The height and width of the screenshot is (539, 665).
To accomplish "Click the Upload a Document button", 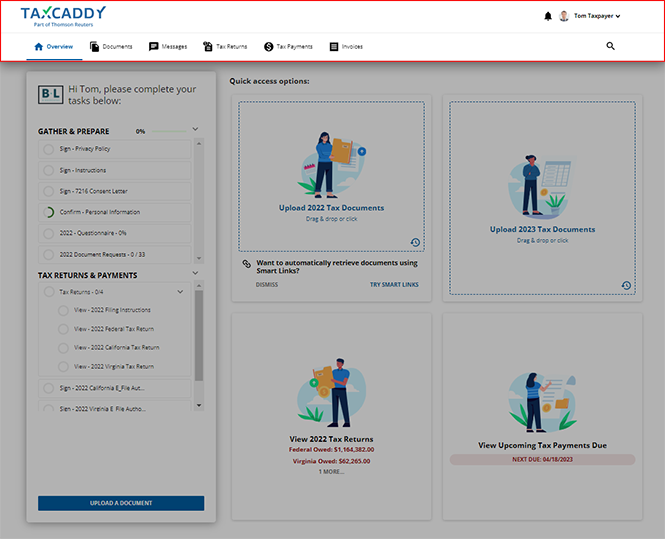I will coord(121,503).
